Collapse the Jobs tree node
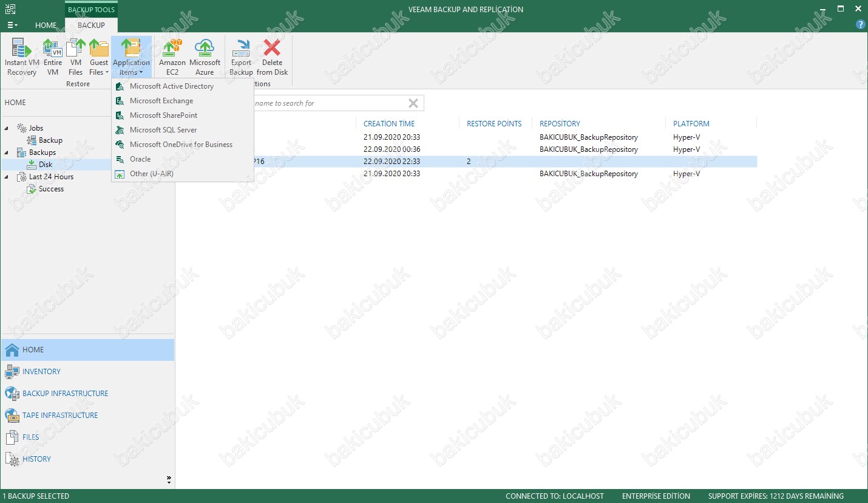The image size is (868, 503). (7, 128)
